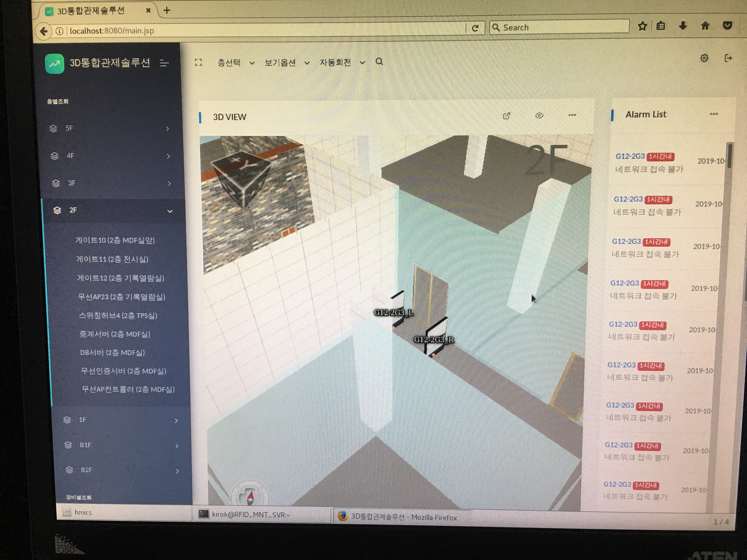
Task: Toggle visibility with the 3D VIEW eye icon
Action: click(x=539, y=116)
